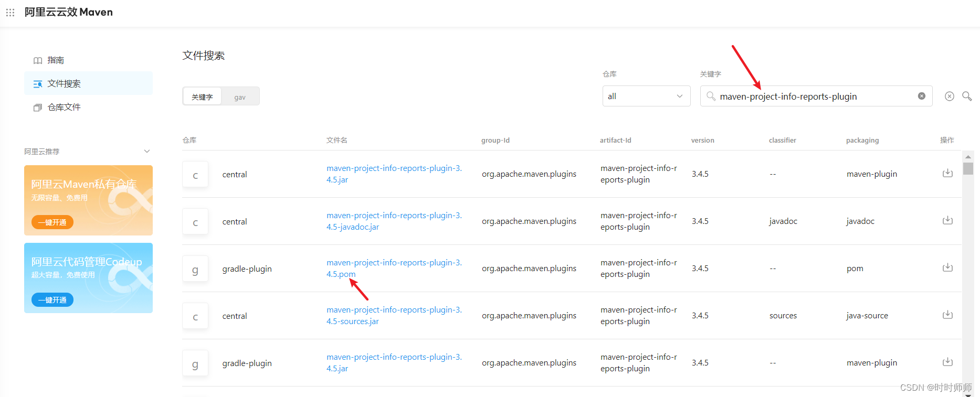Open the 3.4.5-javadoc.jar file link
Image resolution: width=980 pixels, height=397 pixels.
[x=394, y=221]
